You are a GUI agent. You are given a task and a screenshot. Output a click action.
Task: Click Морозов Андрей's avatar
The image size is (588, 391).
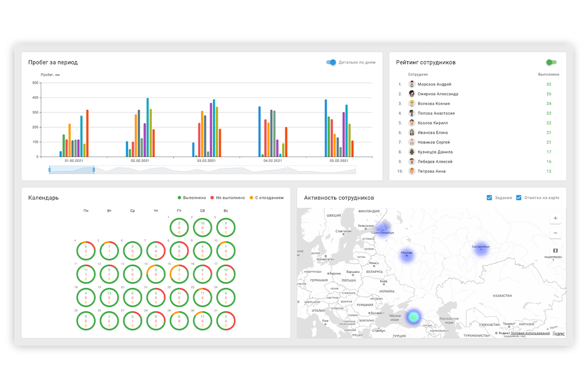412,84
